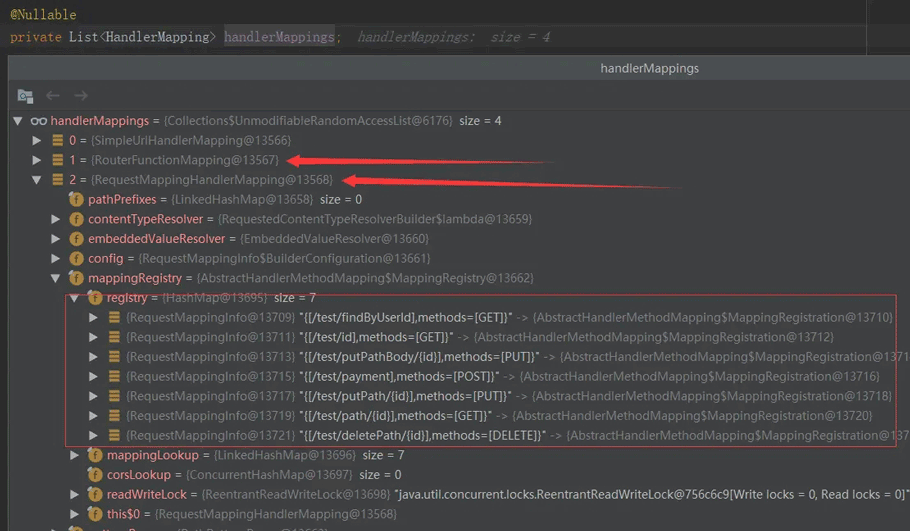Screen dimensions: 910x531
Task: Click the entry icon of RequestMappingInfo@13715
Action: coord(114,377)
